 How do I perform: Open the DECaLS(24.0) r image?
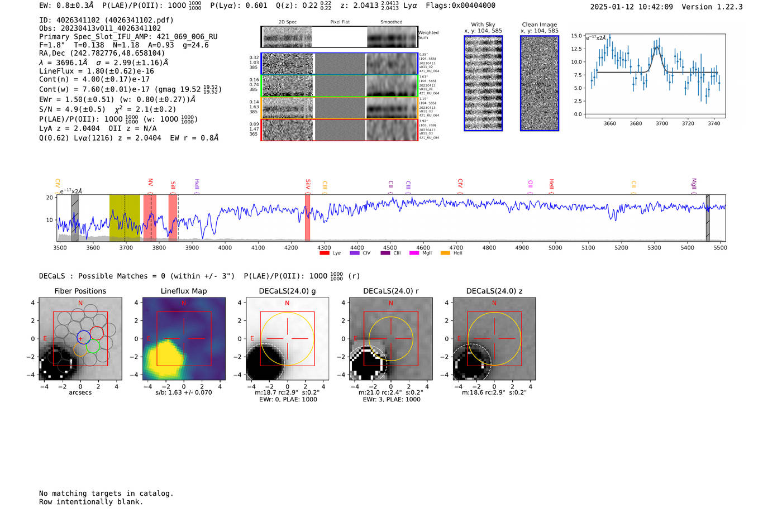coord(391,338)
